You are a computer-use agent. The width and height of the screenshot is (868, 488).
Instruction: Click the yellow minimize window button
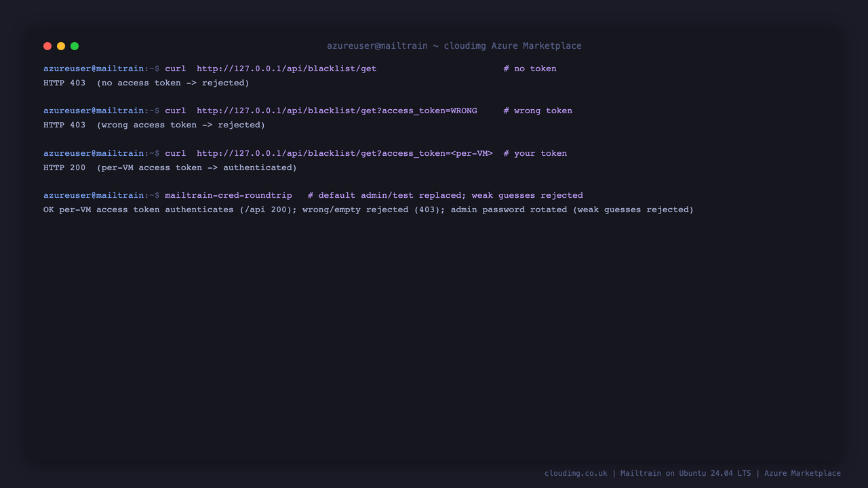click(x=61, y=46)
